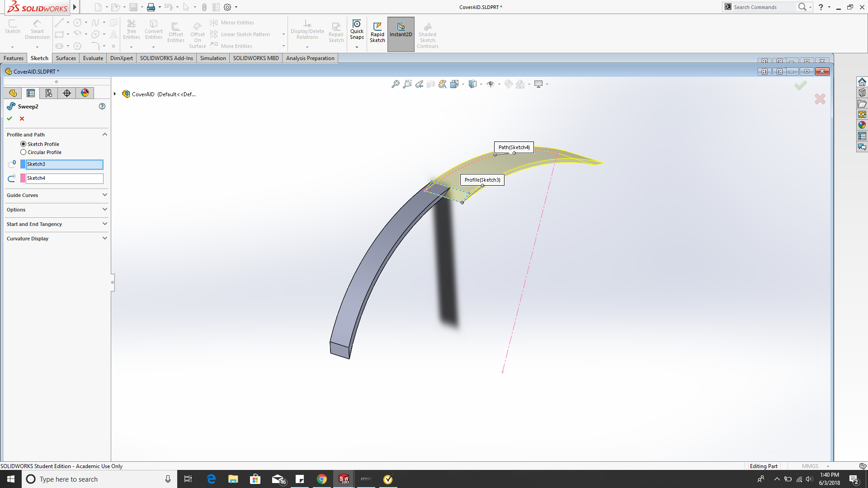
Task: Click Previous View icon
Action: (x=419, y=84)
